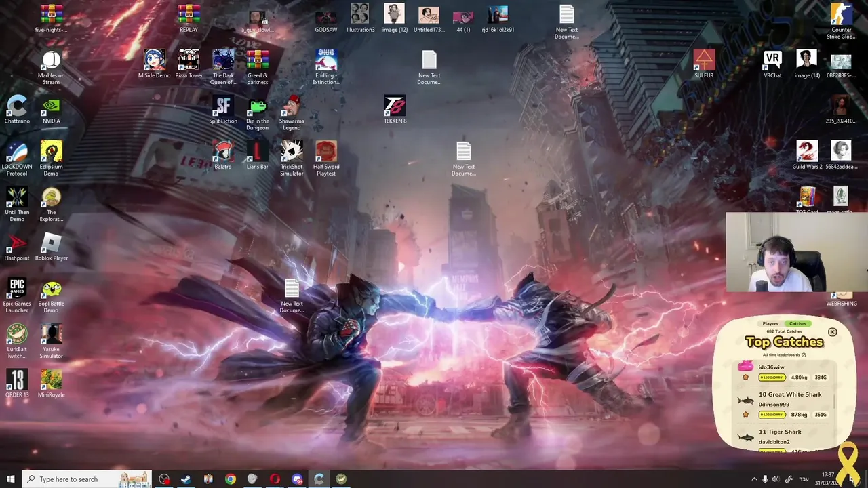The width and height of the screenshot is (868, 488).
Task: Open the Roblox Player shortcut
Action: click(x=52, y=247)
